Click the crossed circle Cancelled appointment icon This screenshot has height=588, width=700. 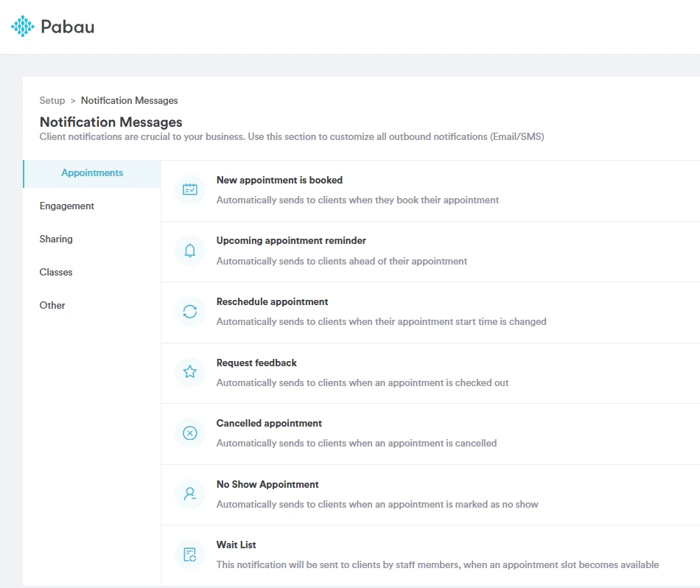tap(190, 433)
